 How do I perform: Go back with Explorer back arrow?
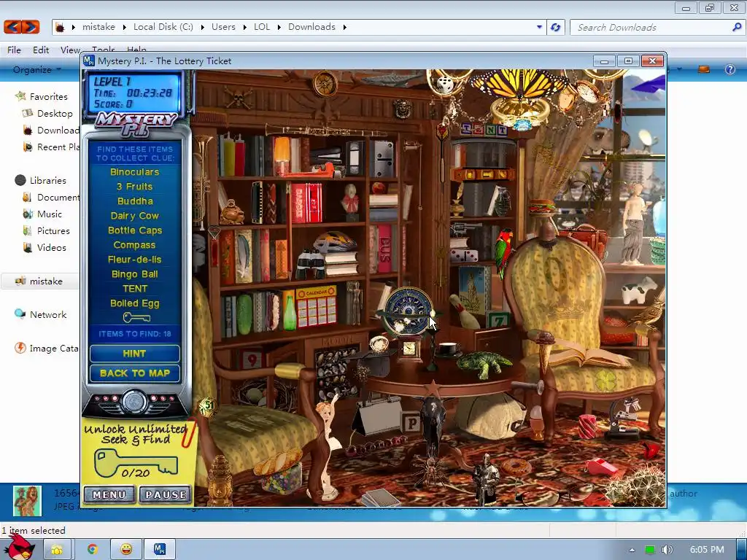[13, 27]
